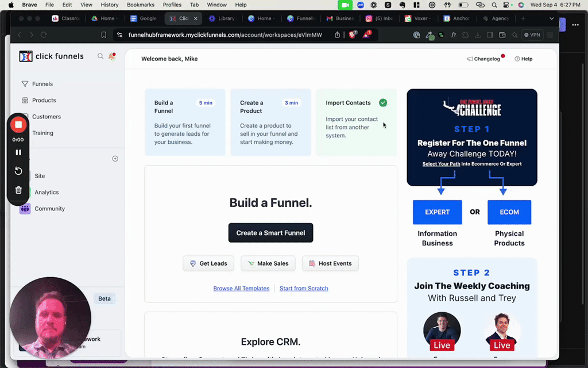Open the Brave wallet icon
Image resolution: width=588 pixels, height=368 pixels.
pos(502,34)
